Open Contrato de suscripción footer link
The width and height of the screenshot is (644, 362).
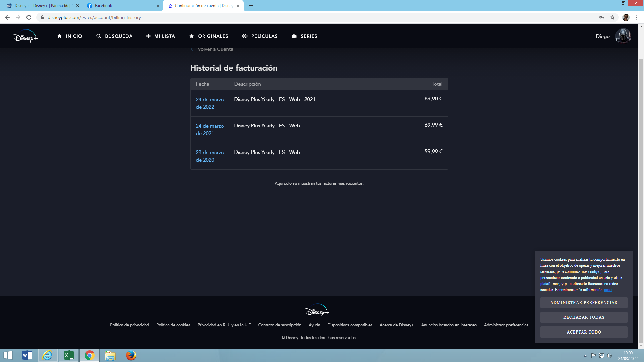(279, 325)
